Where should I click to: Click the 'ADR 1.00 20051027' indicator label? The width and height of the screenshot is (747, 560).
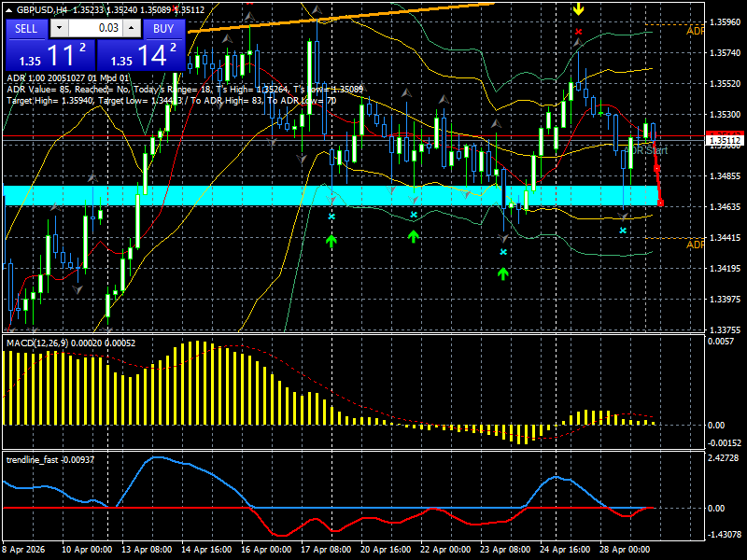(67, 78)
